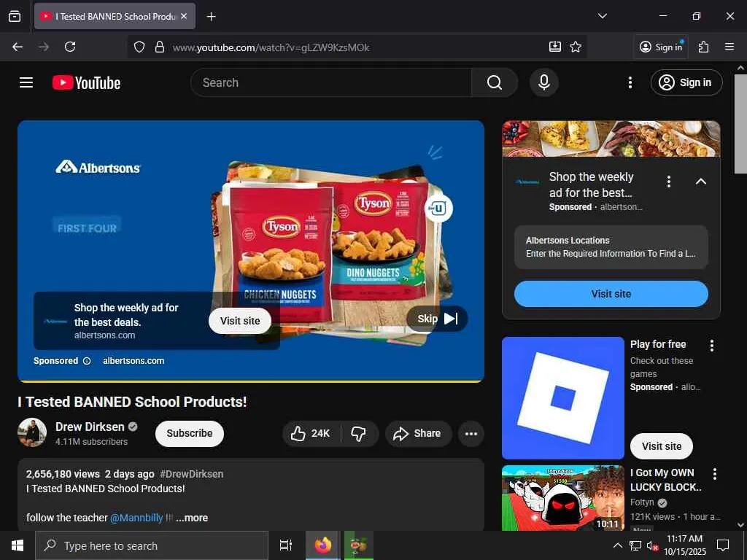Open options for LUCKY BLOCK video
Viewport: 747px width, 560px height.
coord(715,474)
